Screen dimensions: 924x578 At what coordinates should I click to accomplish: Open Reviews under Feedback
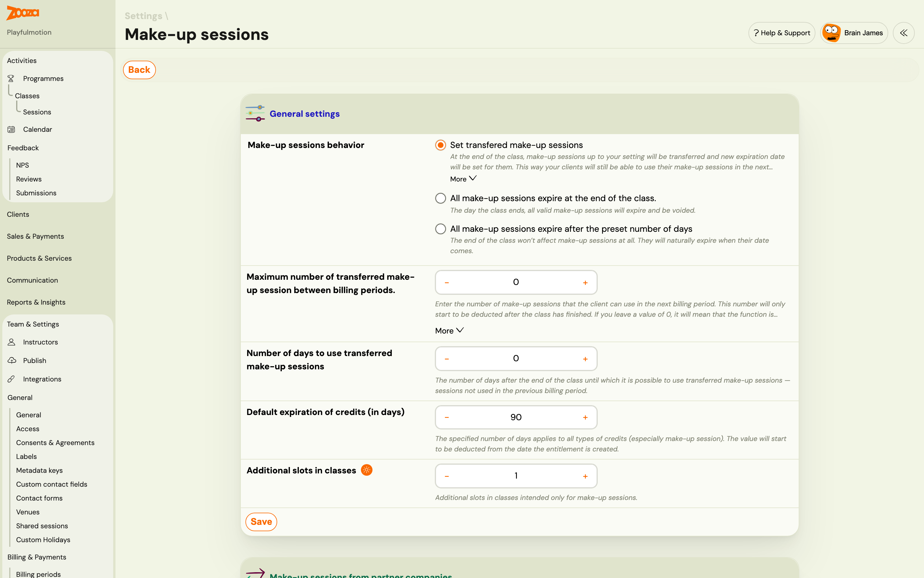click(29, 179)
